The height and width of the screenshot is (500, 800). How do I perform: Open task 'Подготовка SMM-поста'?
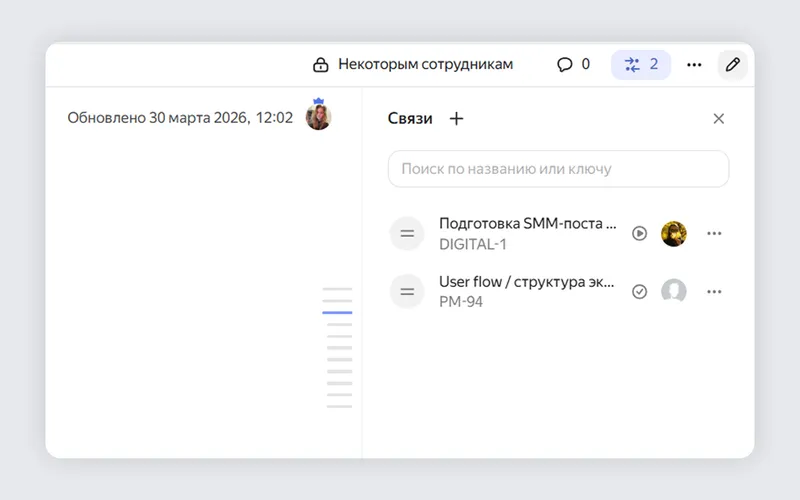[x=528, y=223]
